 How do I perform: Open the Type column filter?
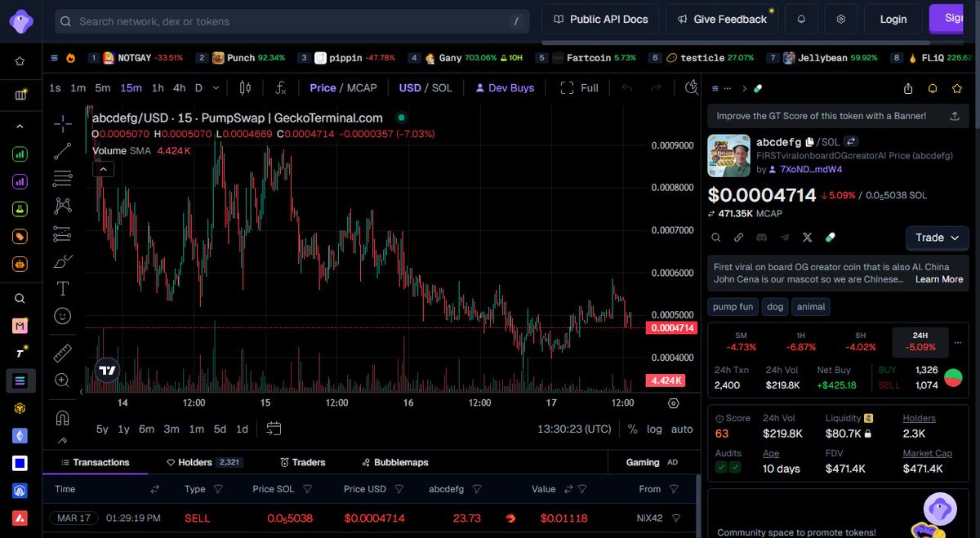click(x=218, y=489)
